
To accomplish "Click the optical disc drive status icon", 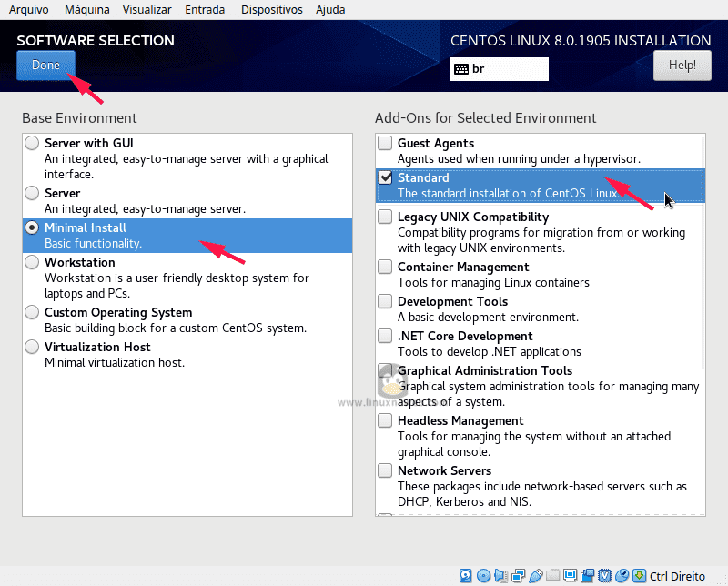I will [483, 576].
